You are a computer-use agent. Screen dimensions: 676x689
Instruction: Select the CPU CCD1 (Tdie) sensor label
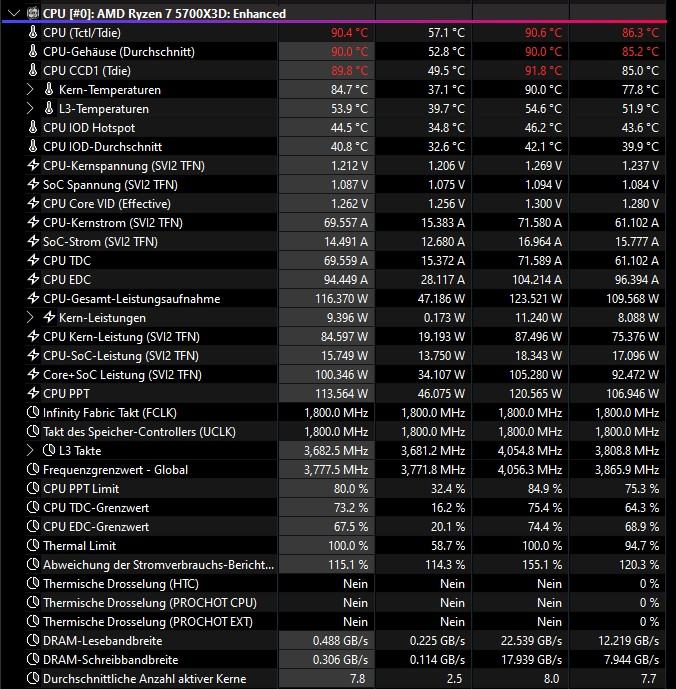[87, 70]
